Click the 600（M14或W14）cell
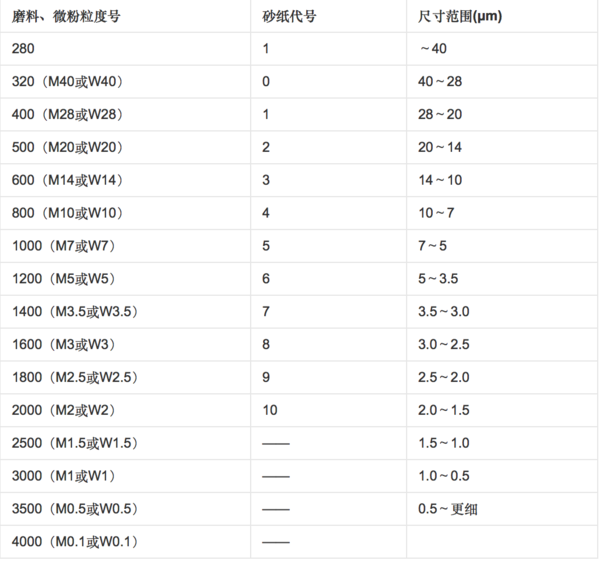This screenshot has width=600, height=561. 69,180
